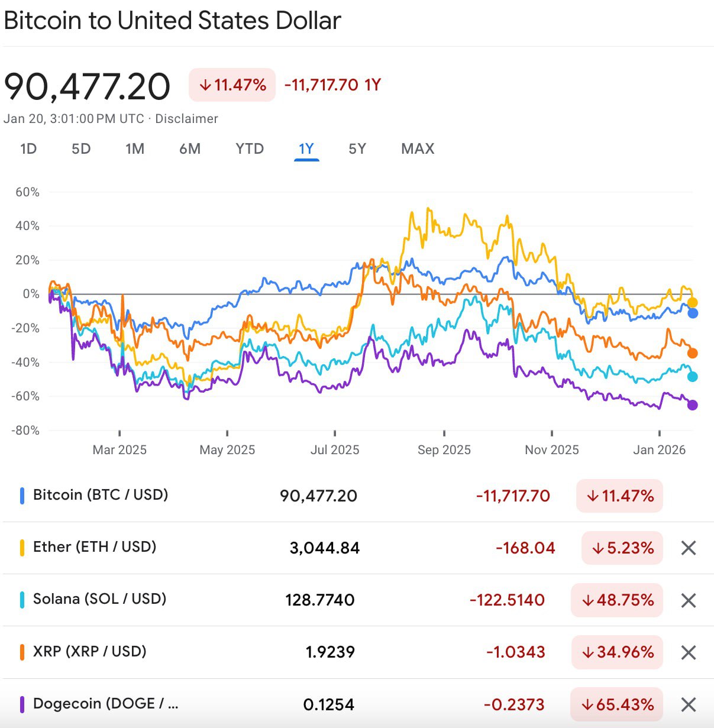The width and height of the screenshot is (714, 728).
Task: Switch chart to YTD range
Action: coord(250,148)
